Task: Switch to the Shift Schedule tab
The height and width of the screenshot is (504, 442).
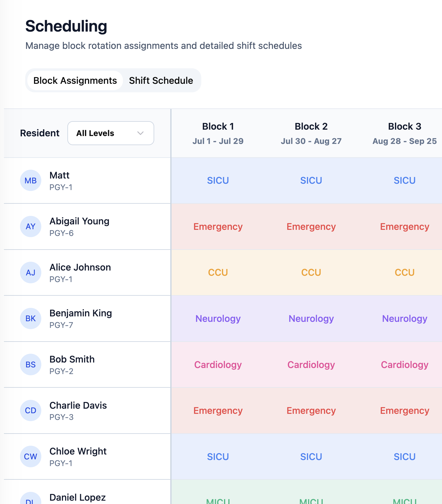Action: (x=161, y=80)
